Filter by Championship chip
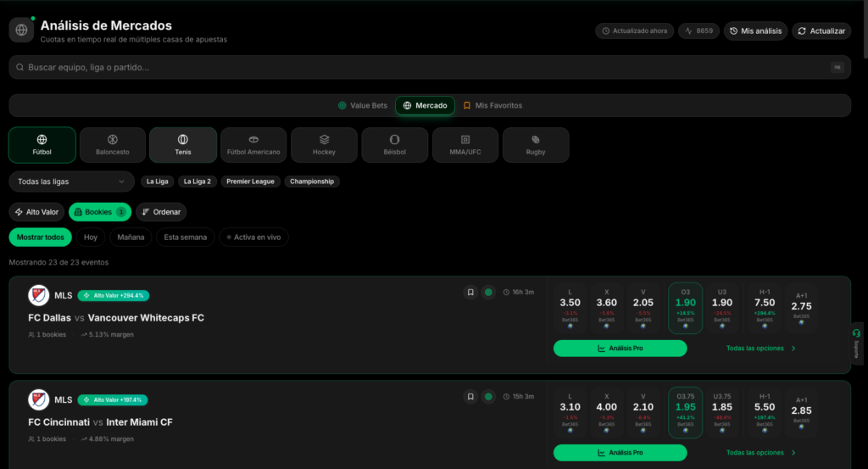Image resolution: width=868 pixels, height=469 pixels. tap(312, 181)
